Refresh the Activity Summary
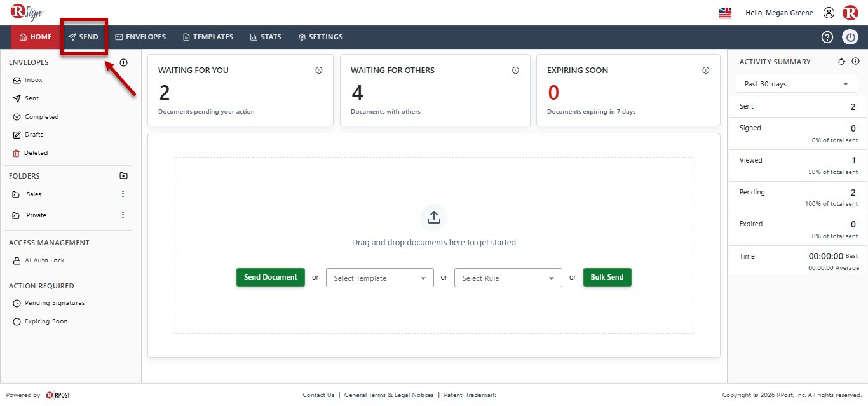Viewport: 868px width, 406px height. point(841,62)
